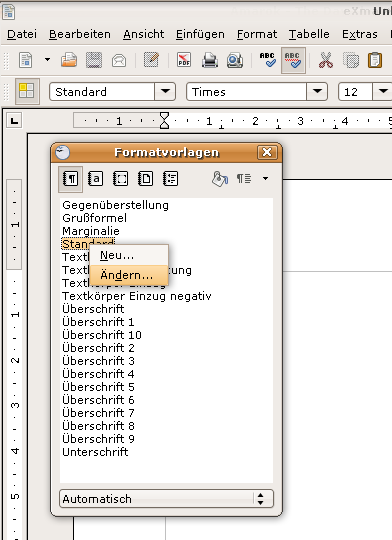Image resolution: width=392 pixels, height=540 pixels.
Task: Click the document icon in title bar
Action: point(9,11)
